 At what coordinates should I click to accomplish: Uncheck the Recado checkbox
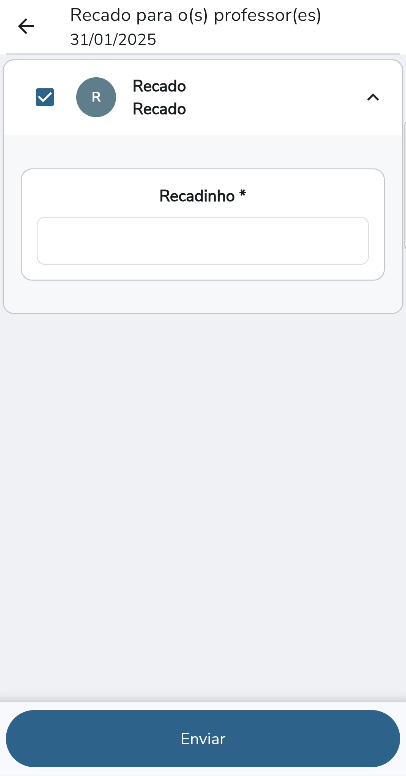coord(45,97)
